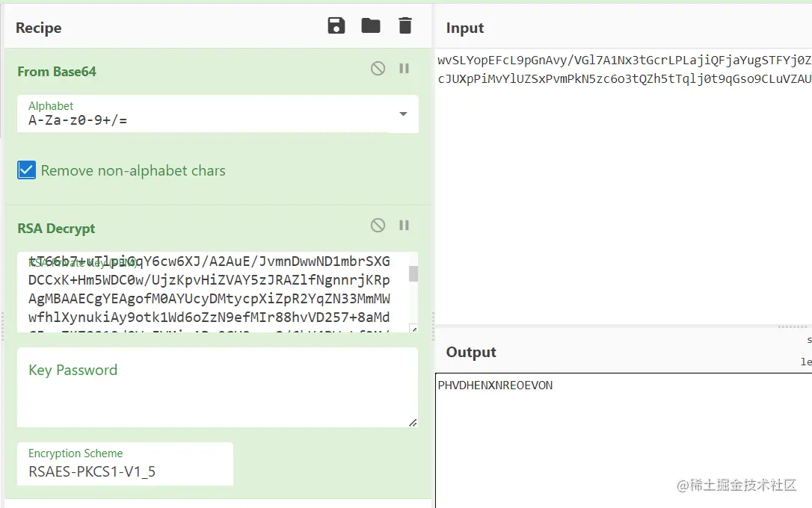Open the Encryption Scheme selector

pos(126,464)
